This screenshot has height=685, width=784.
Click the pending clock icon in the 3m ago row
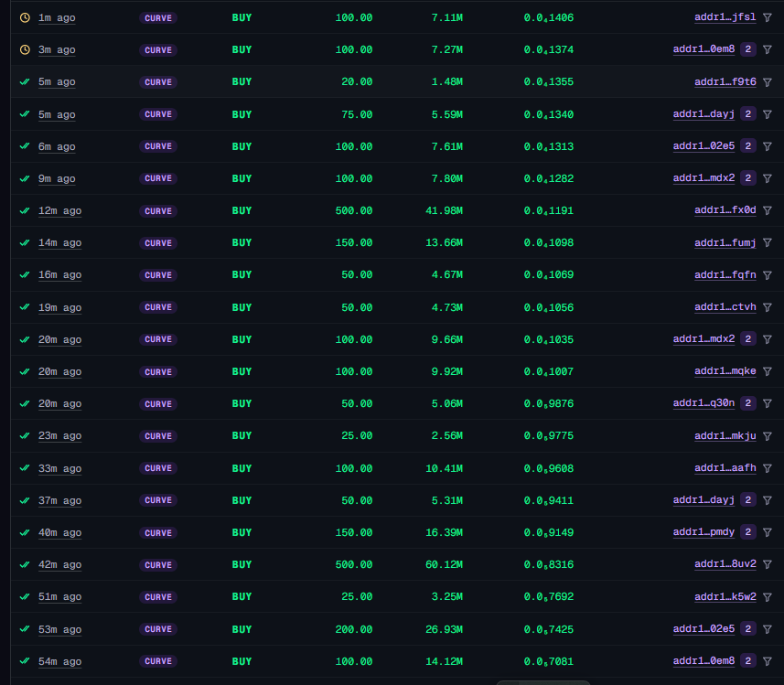point(25,49)
